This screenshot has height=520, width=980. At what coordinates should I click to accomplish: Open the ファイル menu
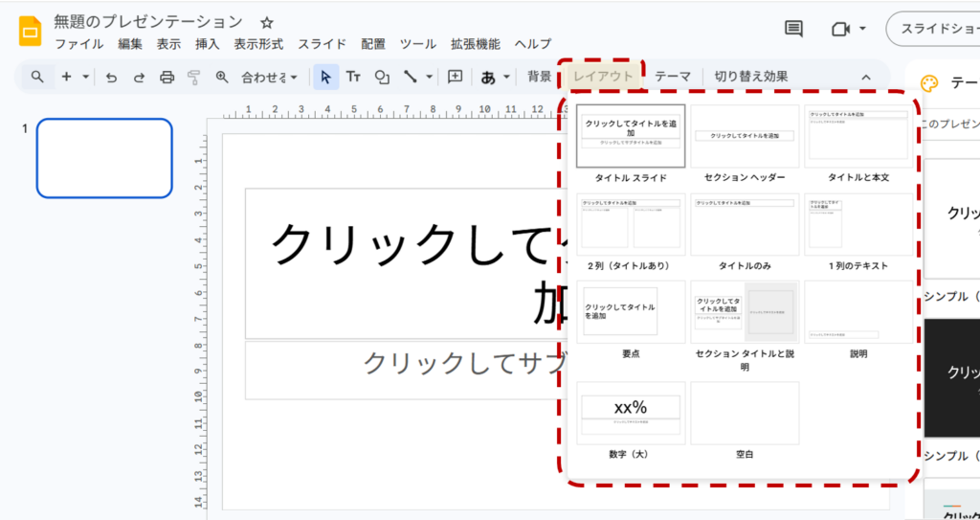click(79, 44)
